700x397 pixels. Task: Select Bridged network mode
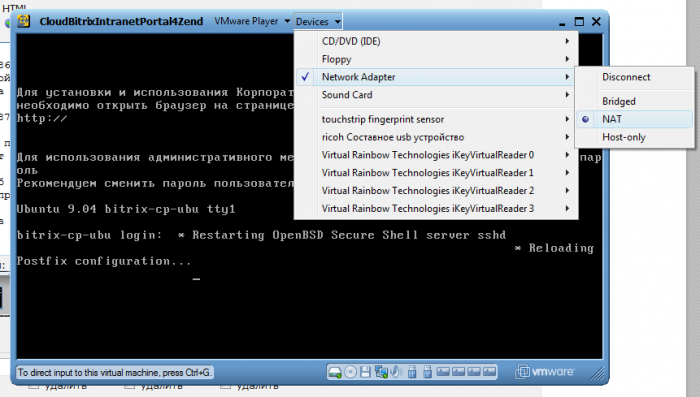click(634, 101)
